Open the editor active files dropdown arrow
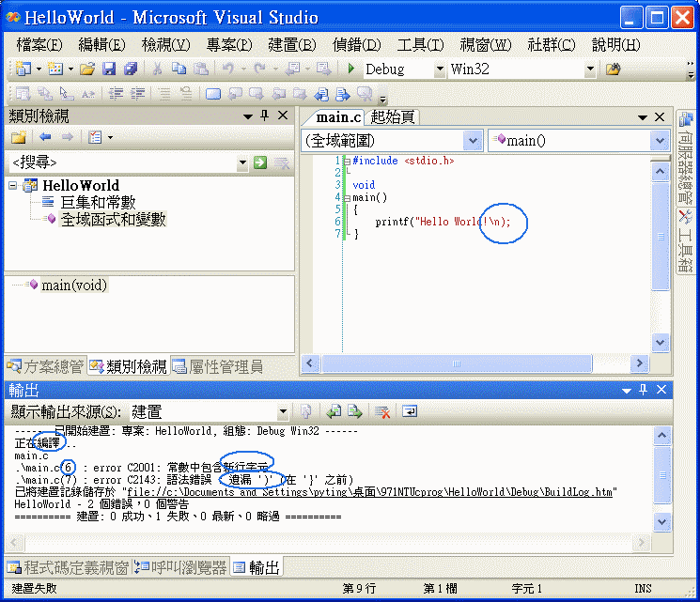This screenshot has height=602, width=700. (x=643, y=117)
